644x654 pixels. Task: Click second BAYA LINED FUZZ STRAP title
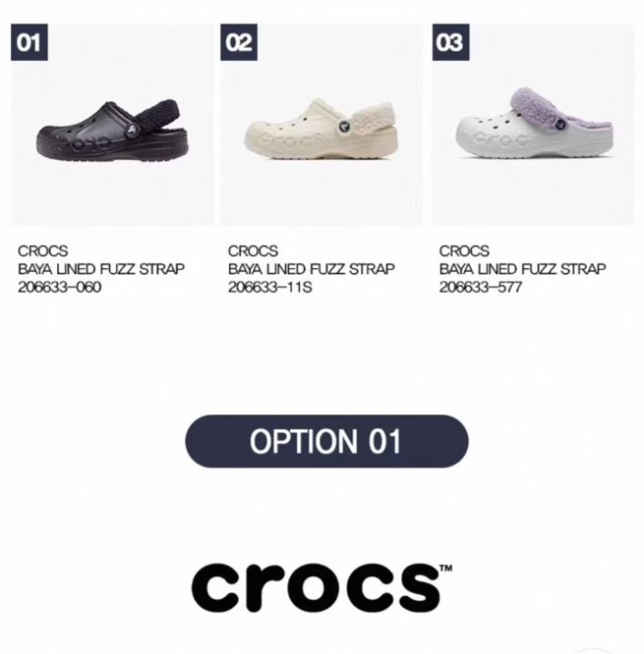(312, 270)
